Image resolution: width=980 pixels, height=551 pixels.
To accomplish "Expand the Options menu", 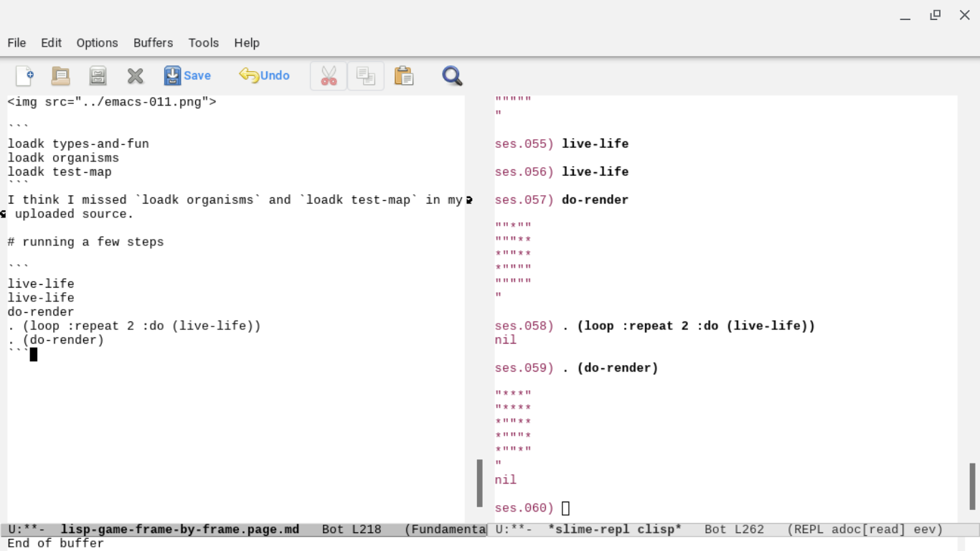I will click(x=97, y=43).
